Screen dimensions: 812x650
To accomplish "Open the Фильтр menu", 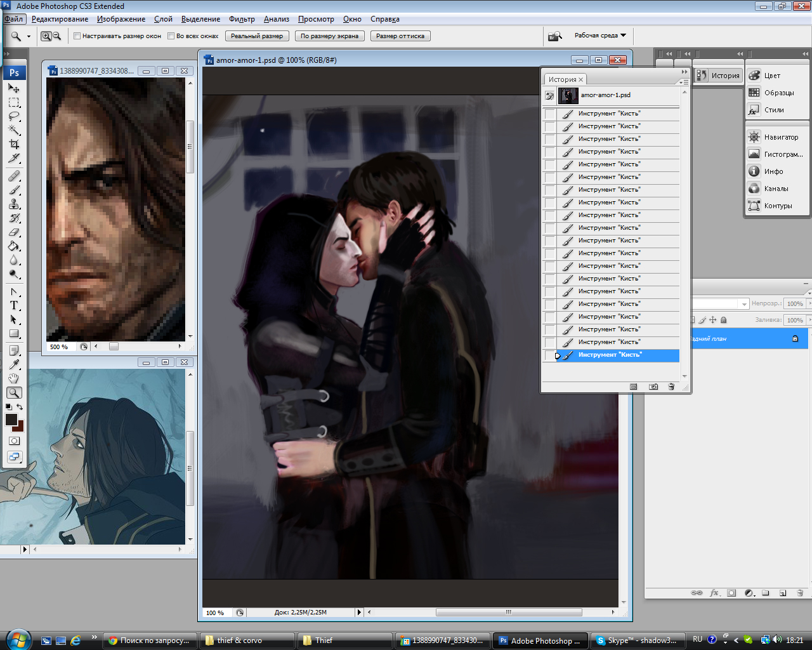I will [242, 19].
